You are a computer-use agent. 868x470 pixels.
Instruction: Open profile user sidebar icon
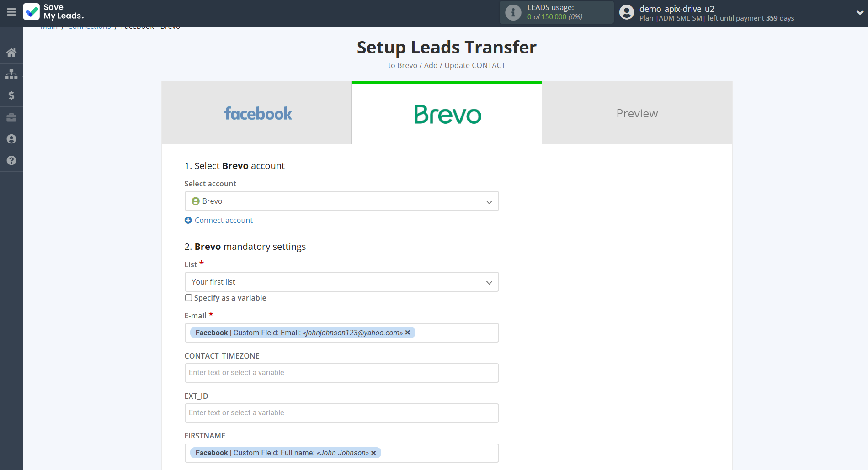coord(11,139)
